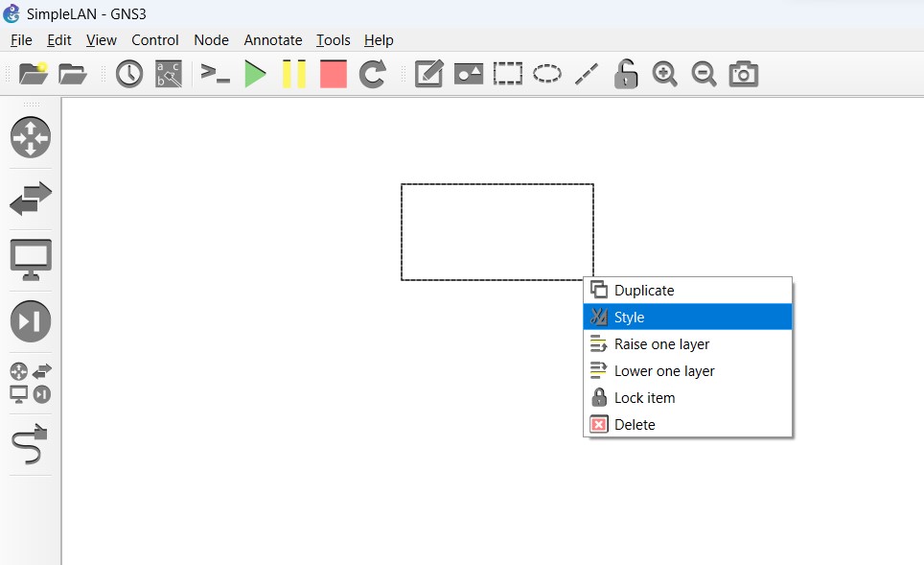Viewport: 924px width, 565px height.
Task: Open the Edit menu
Action: (58, 40)
